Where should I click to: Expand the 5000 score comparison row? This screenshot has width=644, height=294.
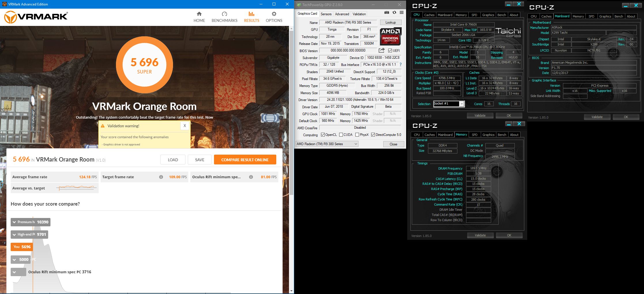pyautogui.click(x=20, y=259)
